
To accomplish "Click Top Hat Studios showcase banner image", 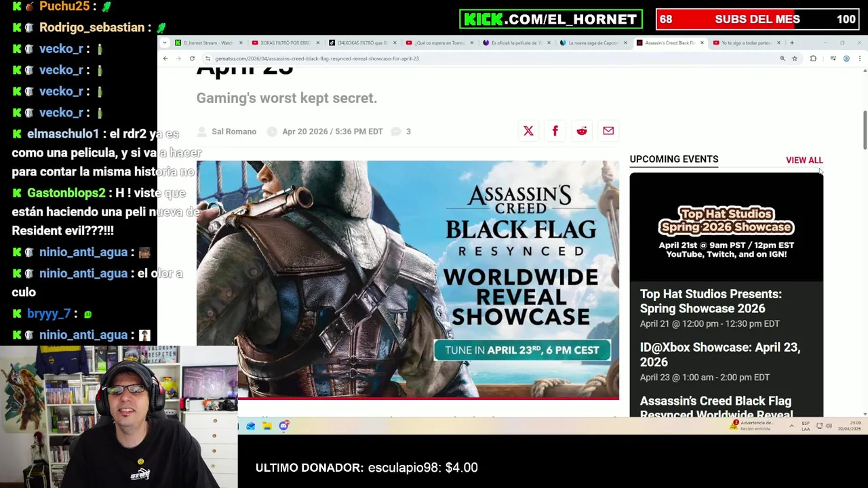I will (x=726, y=227).
